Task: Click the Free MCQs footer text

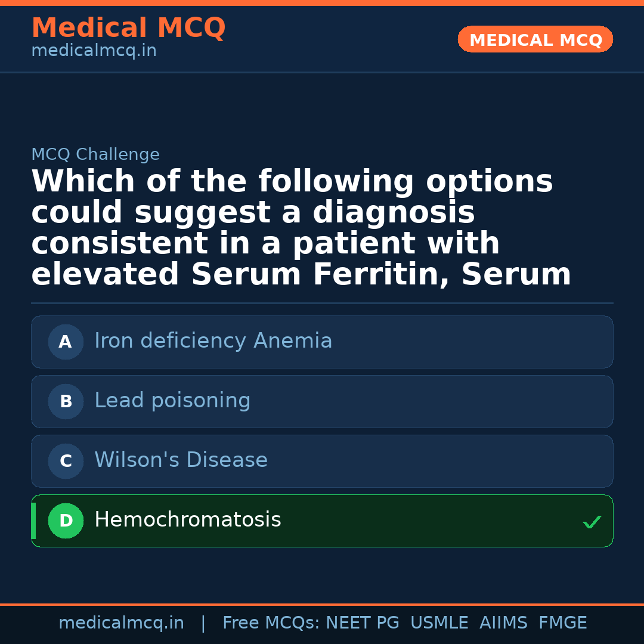Action: [271, 623]
